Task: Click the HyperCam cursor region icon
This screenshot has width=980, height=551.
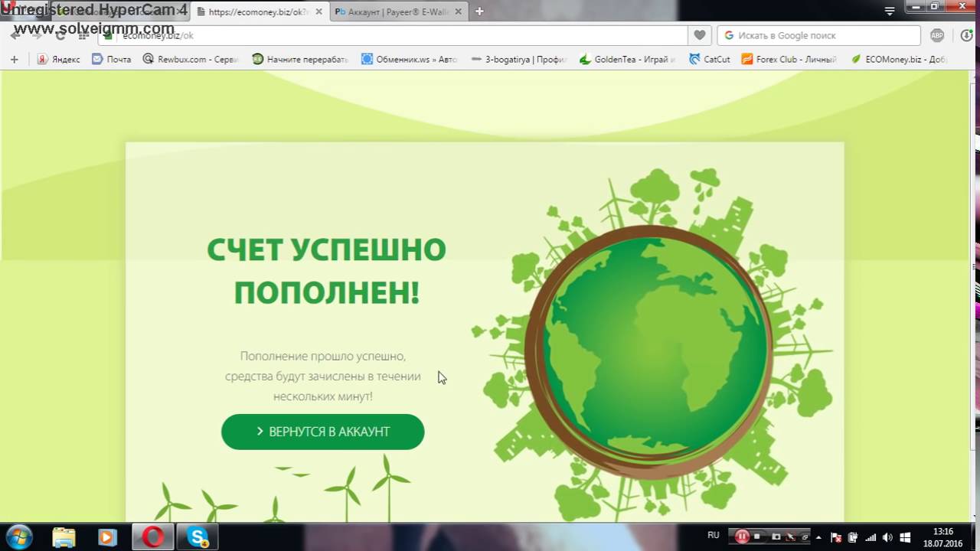Action: point(791,536)
